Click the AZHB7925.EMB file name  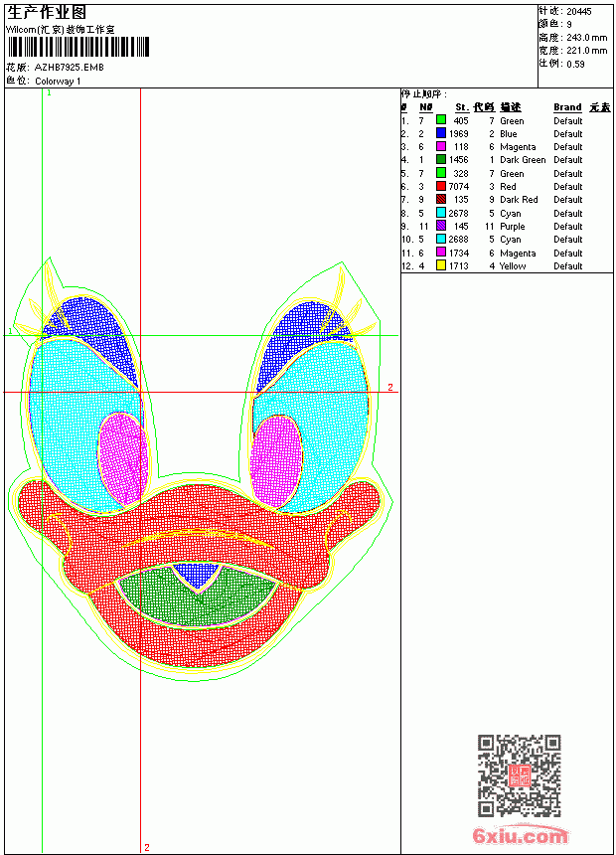pyautogui.click(x=69, y=67)
